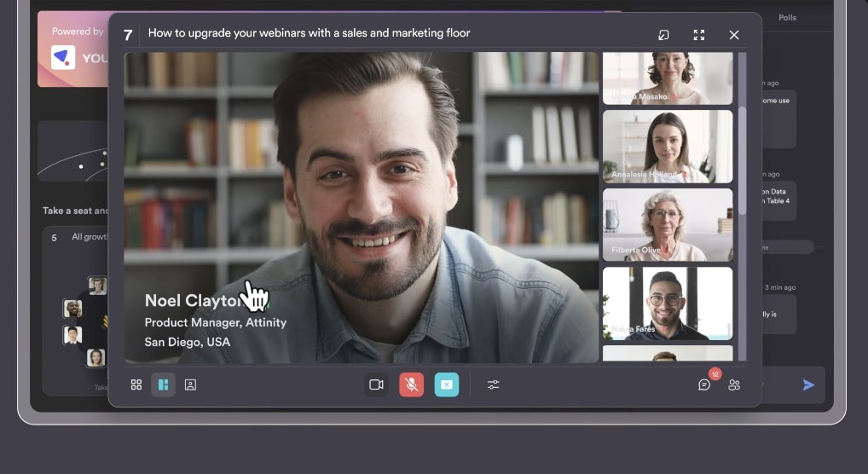This screenshot has height=474, width=868.
Task: Select the sidebar speaker layout icon
Action: (x=163, y=384)
